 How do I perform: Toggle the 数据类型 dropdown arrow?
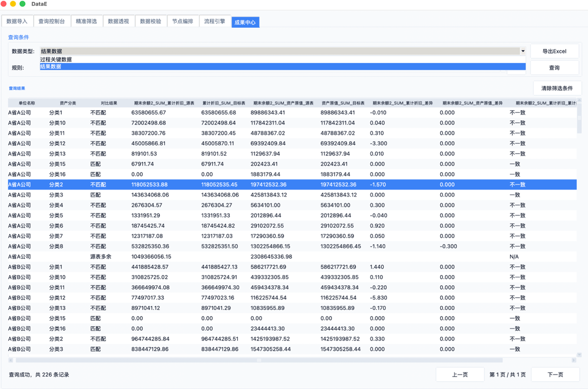pyautogui.click(x=523, y=51)
